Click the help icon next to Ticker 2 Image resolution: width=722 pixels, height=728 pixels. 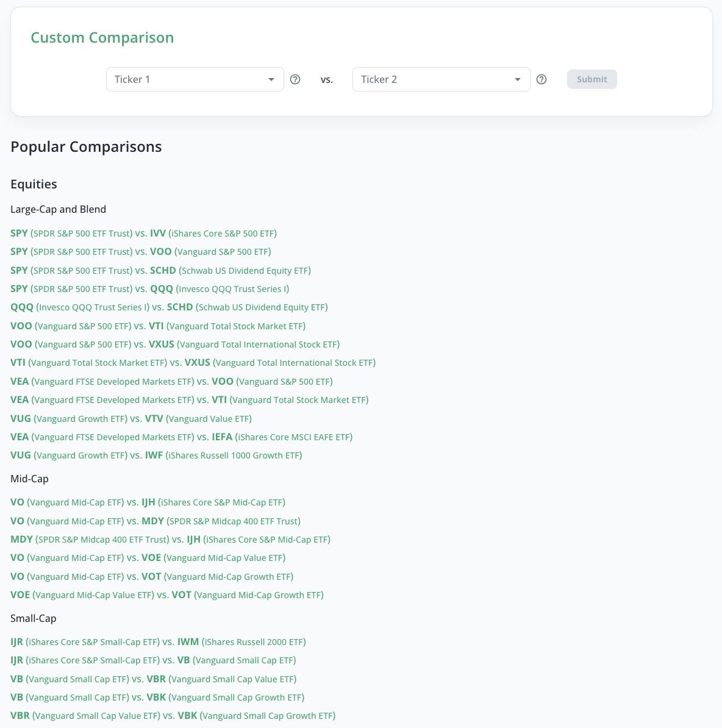coord(541,79)
